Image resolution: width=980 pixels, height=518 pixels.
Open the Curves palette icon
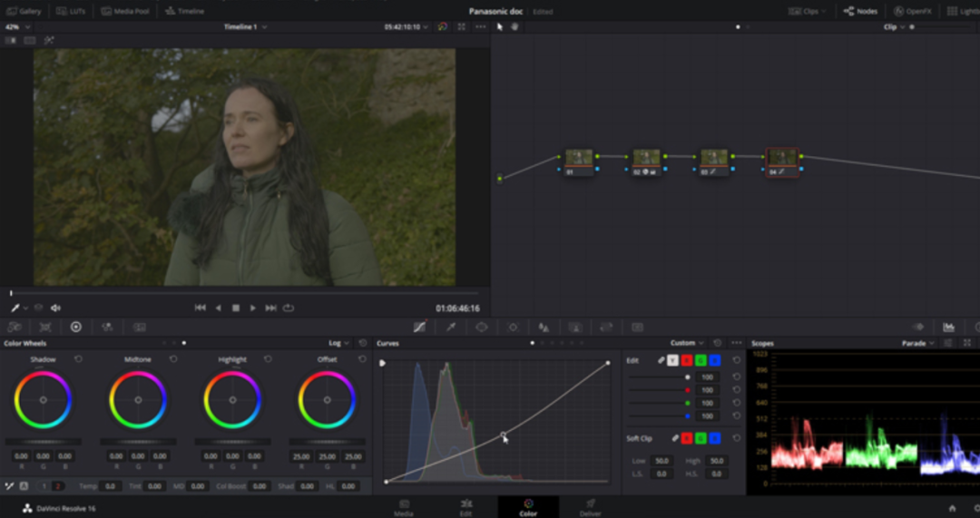[x=419, y=327]
